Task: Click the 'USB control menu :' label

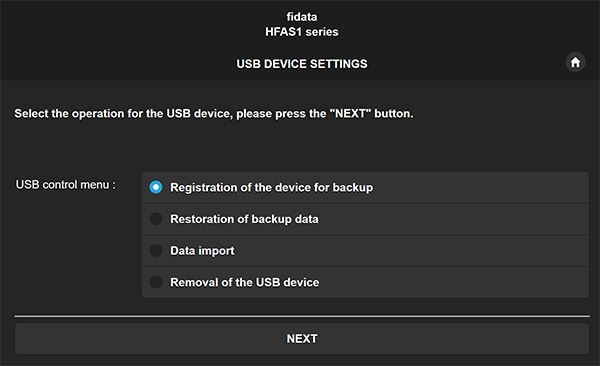Action: (65, 185)
